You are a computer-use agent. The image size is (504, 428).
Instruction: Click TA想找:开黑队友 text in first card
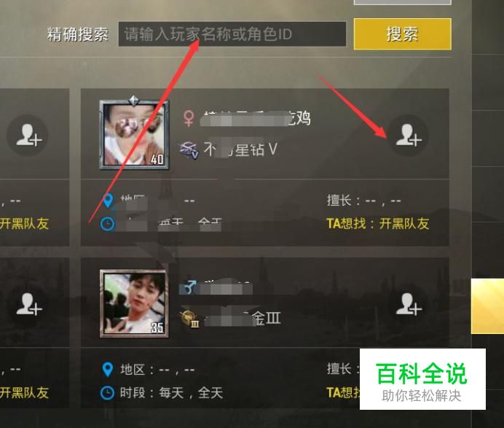(378, 223)
